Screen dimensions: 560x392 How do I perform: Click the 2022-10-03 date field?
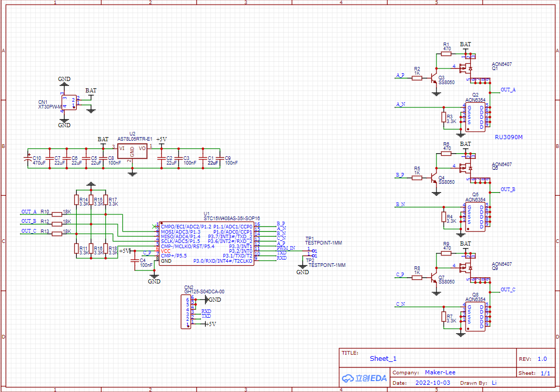coord(433,383)
